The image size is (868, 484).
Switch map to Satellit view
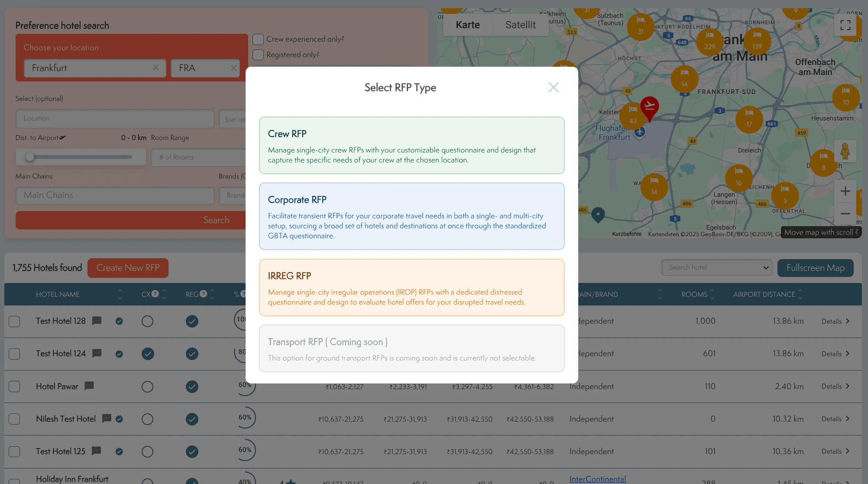[x=520, y=25]
